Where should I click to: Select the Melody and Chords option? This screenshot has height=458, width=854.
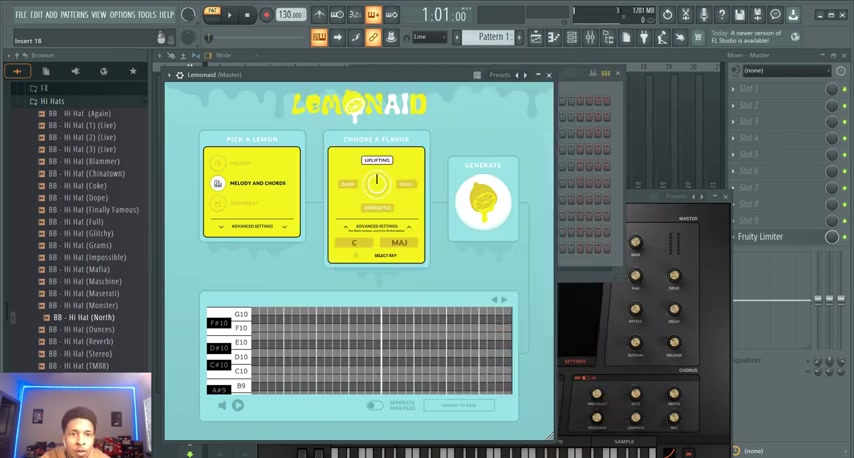pos(249,183)
